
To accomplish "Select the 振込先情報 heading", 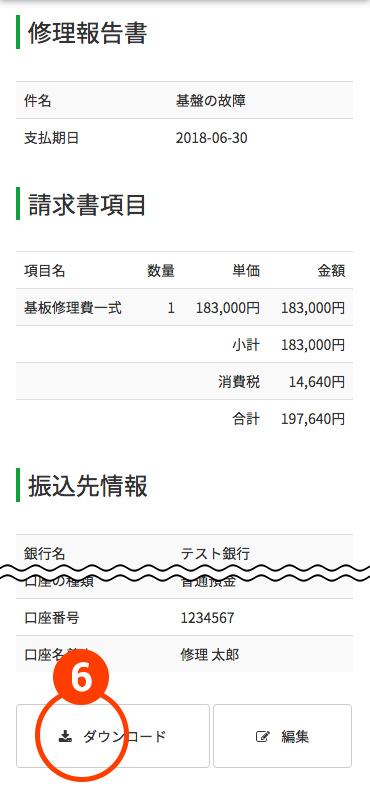I will [x=87, y=486].
